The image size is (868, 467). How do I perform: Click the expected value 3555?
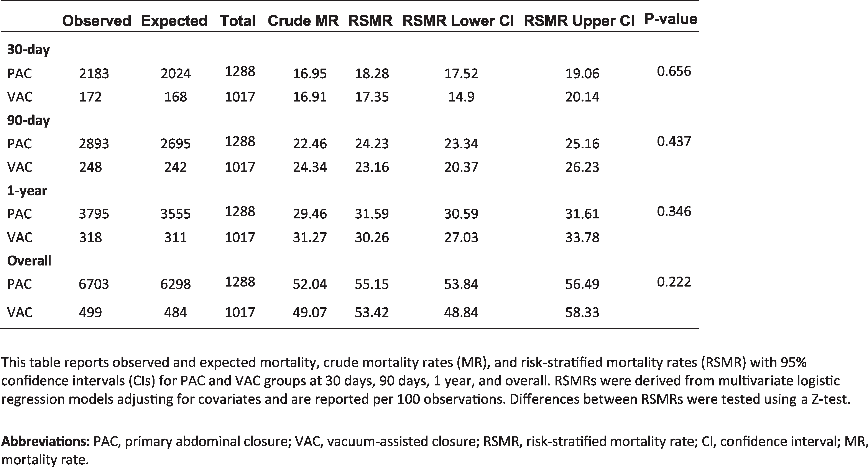pyautogui.click(x=176, y=214)
